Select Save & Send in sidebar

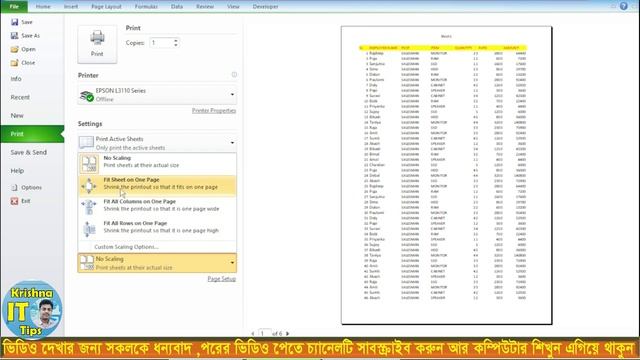pyautogui.click(x=29, y=152)
